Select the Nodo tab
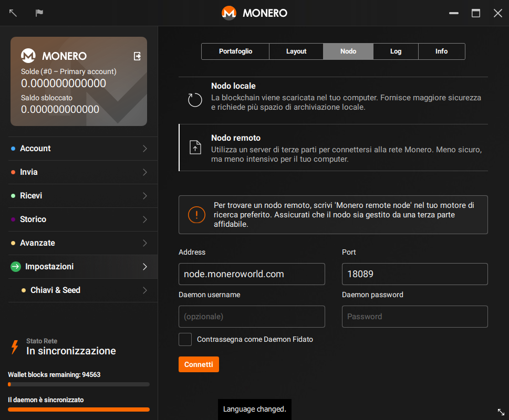 (x=348, y=51)
